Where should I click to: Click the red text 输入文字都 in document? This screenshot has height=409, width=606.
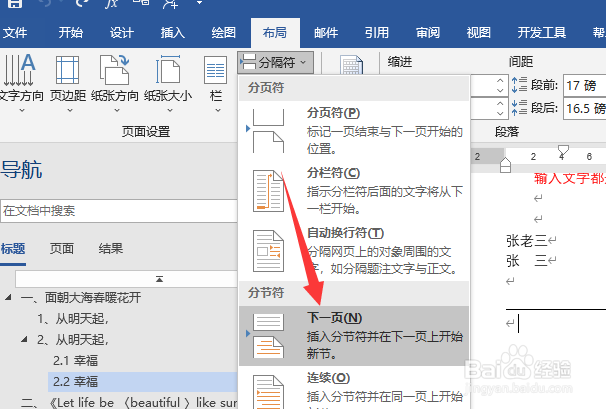click(x=570, y=178)
